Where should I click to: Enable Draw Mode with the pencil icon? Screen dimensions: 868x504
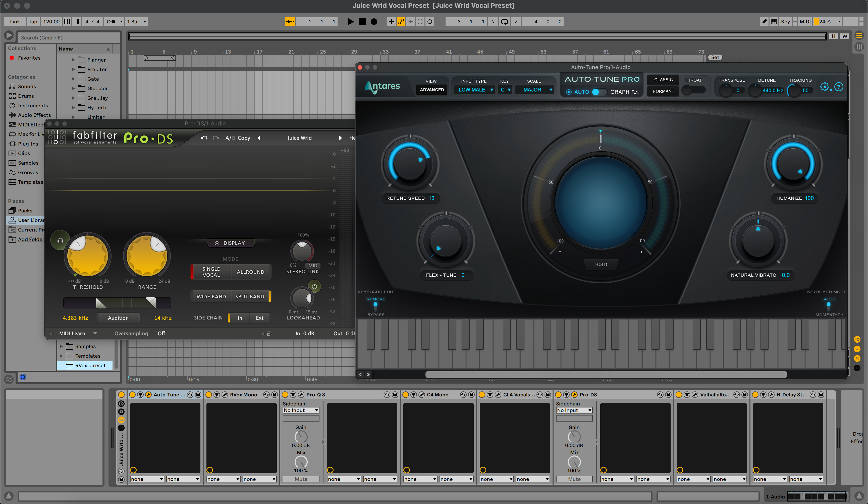click(764, 21)
